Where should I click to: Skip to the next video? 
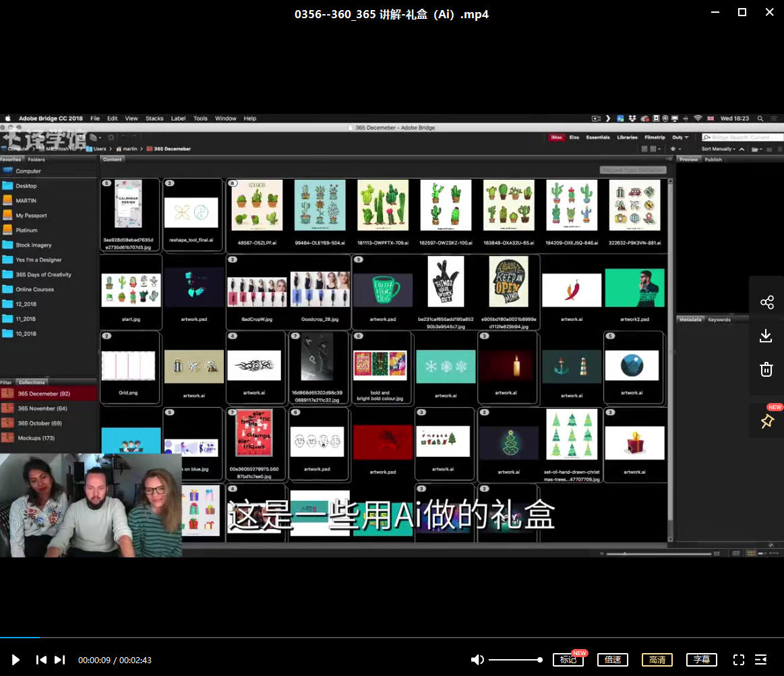59,660
